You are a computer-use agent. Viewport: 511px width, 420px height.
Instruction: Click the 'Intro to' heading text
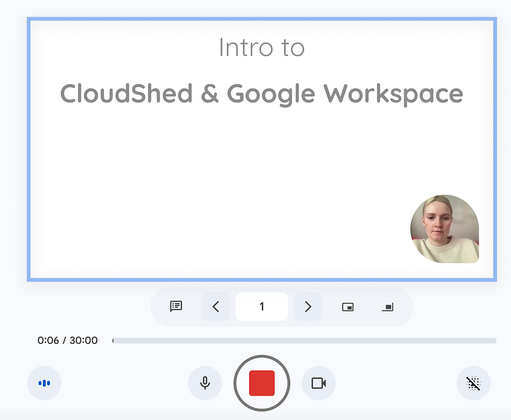[262, 47]
